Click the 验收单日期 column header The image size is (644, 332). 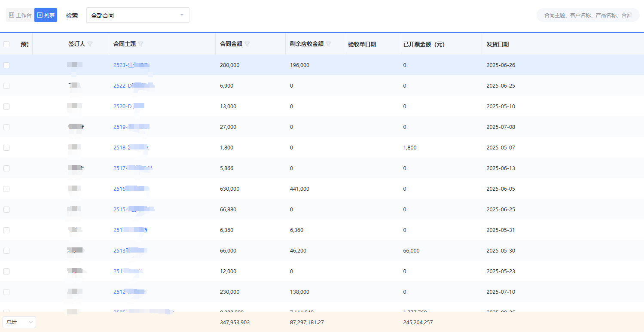click(x=362, y=44)
